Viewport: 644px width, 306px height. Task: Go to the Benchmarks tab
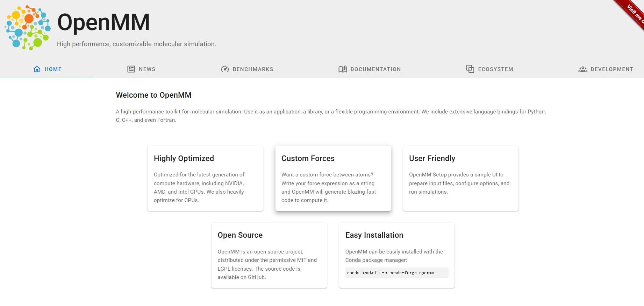(247, 69)
